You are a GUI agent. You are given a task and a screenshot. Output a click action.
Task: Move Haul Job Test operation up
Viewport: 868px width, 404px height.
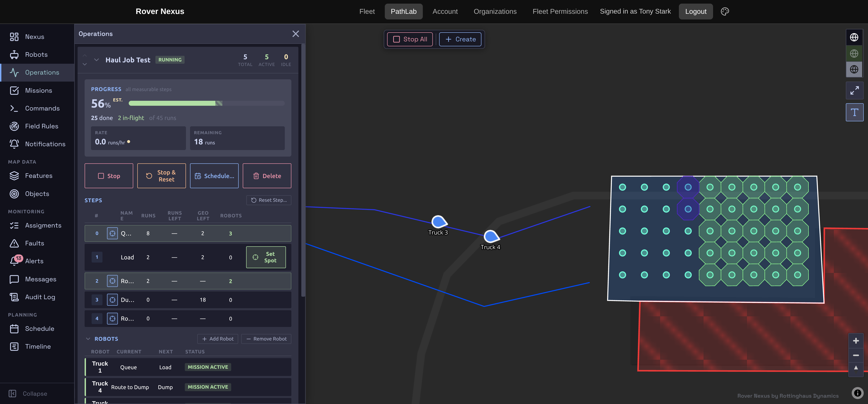pos(85,56)
